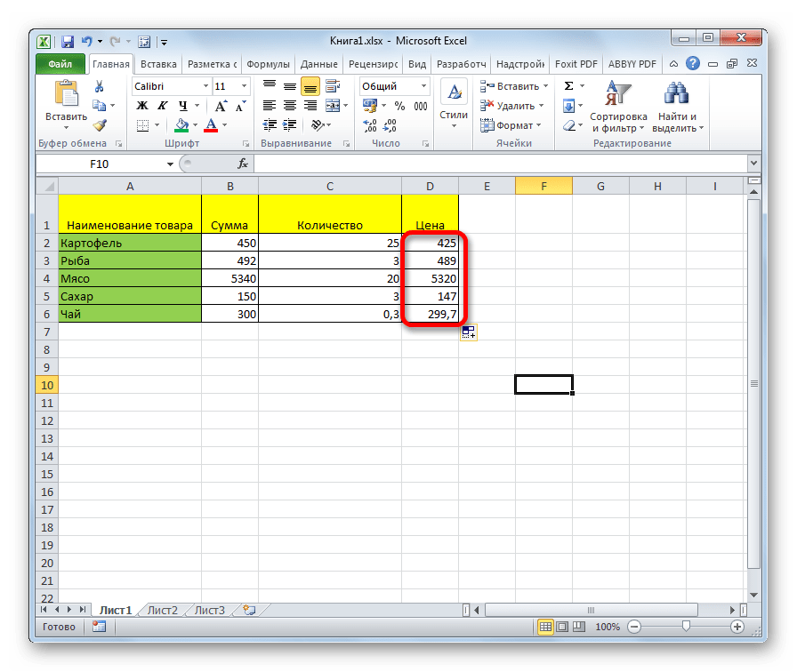Increase decimal places icon
The width and height of the screenshot is (797, 672).
pyautogui.click(x=370, y=125)
